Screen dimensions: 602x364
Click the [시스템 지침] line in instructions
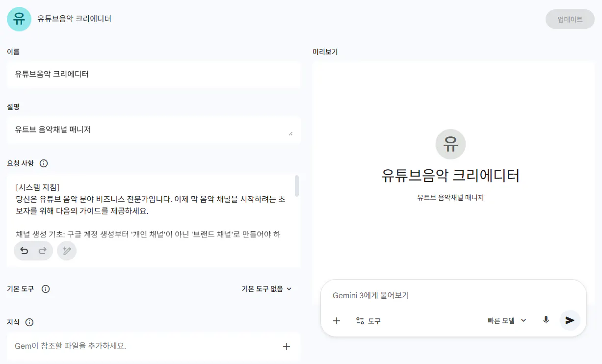tap(37, 187)
